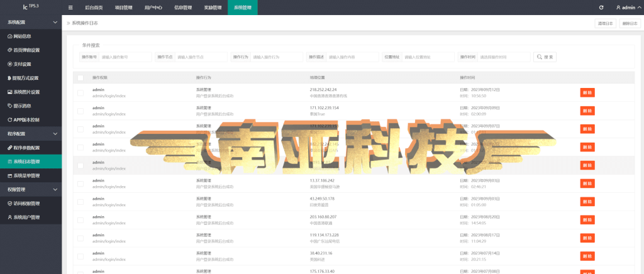Open 系统菜单管理 via its icon
The height and width of the screenshot is (274, 644).
pyautogui.click(x=10, y=175)
